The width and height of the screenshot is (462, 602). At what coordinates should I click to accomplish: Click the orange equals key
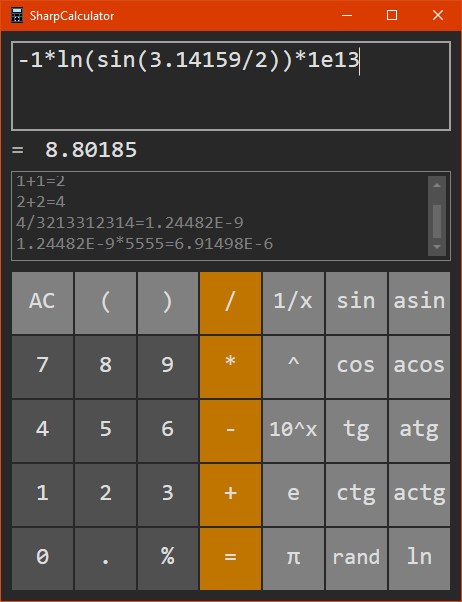pos(230,559)
